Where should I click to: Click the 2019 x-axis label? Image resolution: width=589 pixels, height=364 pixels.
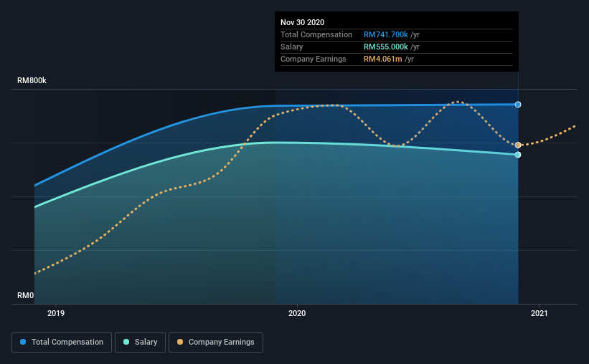56,313
